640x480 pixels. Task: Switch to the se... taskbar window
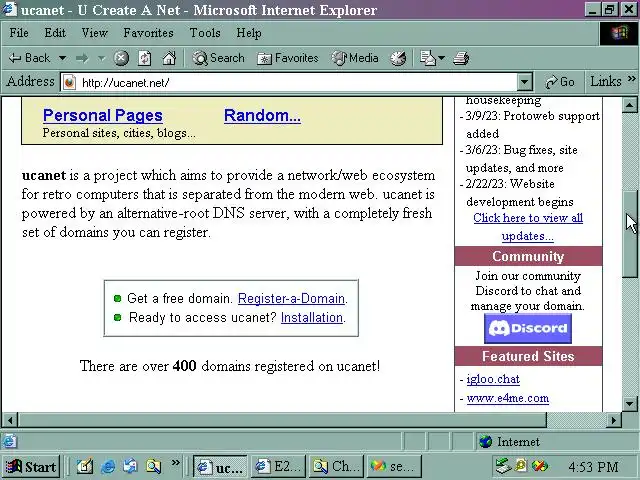click(394, 467)
